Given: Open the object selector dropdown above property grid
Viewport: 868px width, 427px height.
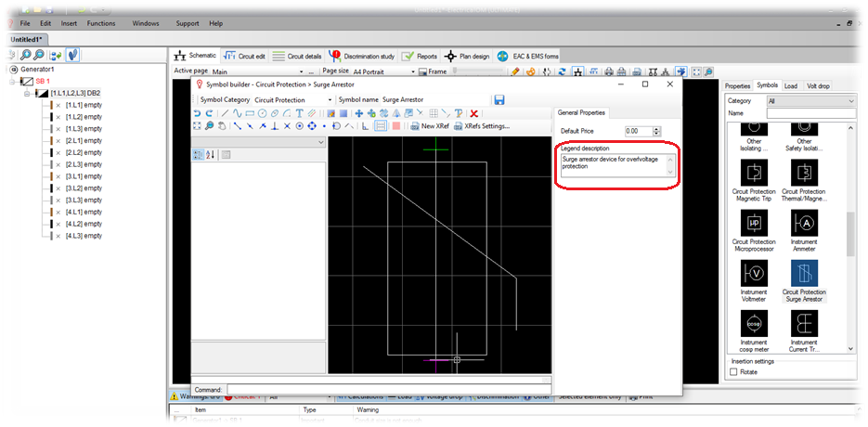Looking at the screenshot, I should pos(321,142).
